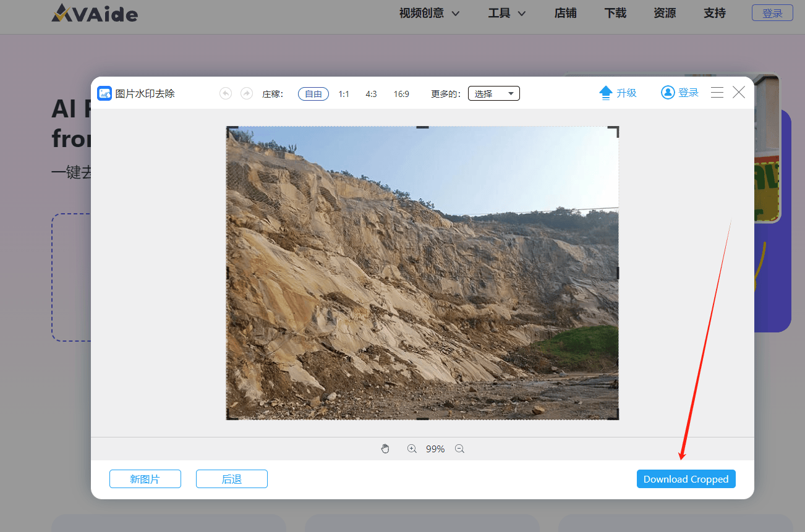The image size is (805, 532).
Task: Switch crop ratio to 1:1
Action: coord(344,94)
